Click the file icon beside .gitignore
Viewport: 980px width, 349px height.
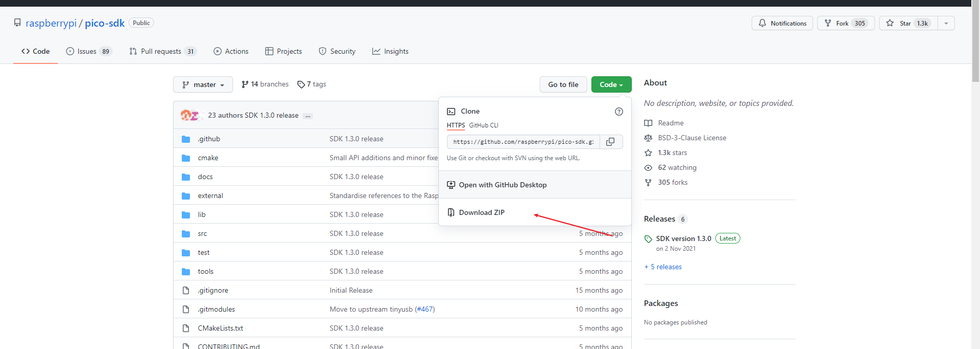[186, 290]
